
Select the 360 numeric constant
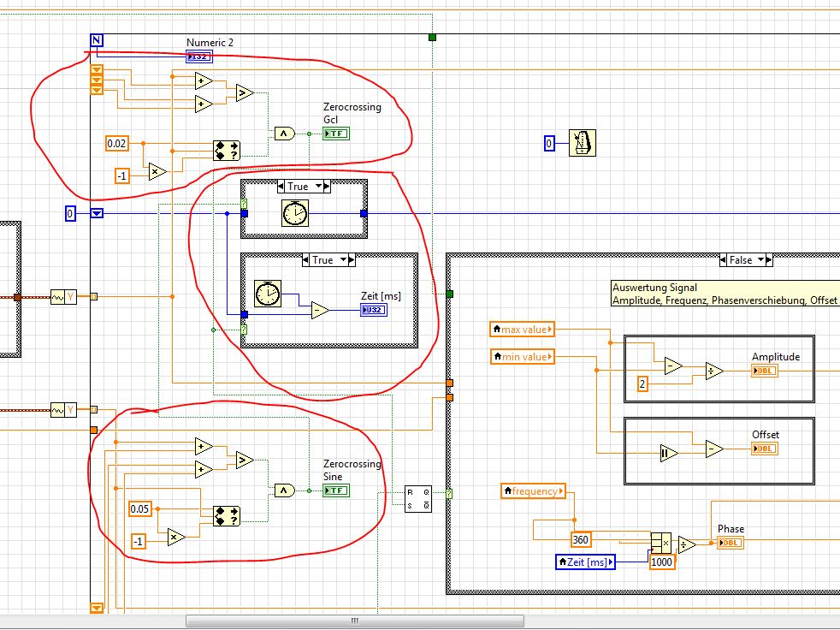(583, 539)
